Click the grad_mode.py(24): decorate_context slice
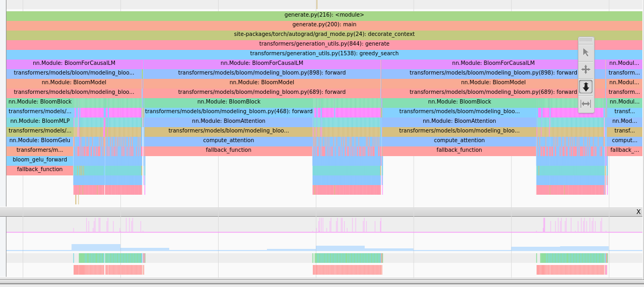The width and height of the screenshot is (644, 287). 324,34
